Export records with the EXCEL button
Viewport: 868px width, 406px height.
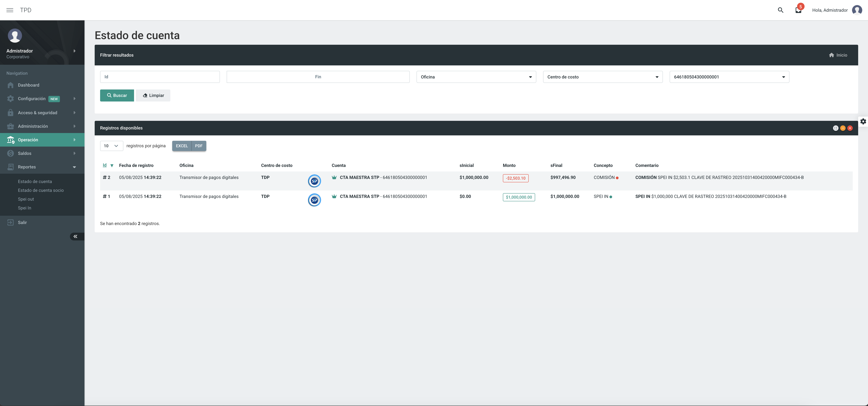tap(182, 146)
